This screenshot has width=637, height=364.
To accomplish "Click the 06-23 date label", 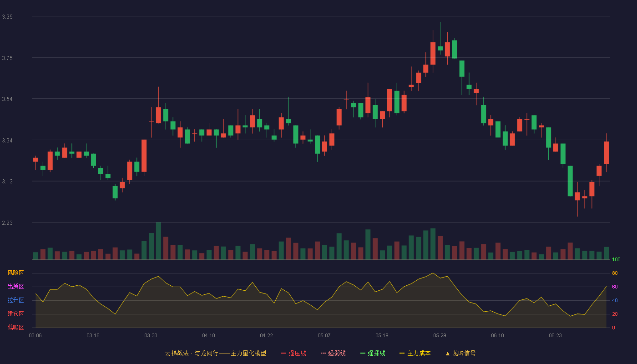I will coord(555,335).
